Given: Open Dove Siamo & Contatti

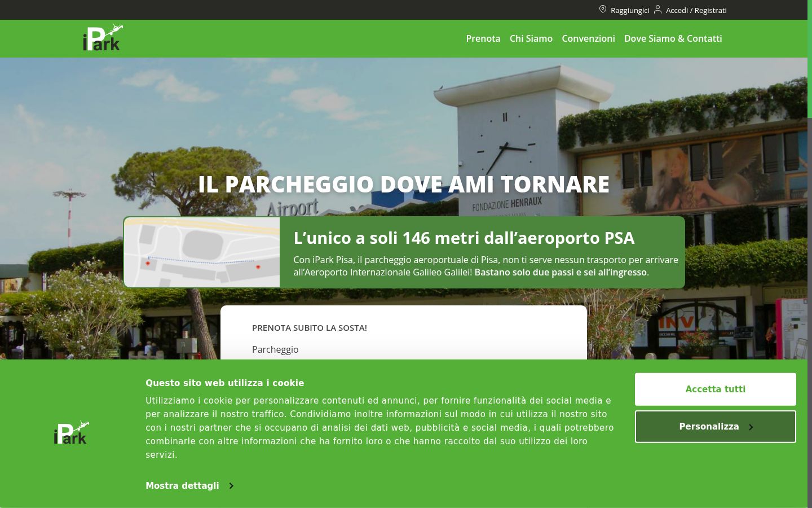Looking at the screenshot, I should [x=673, y=38].
